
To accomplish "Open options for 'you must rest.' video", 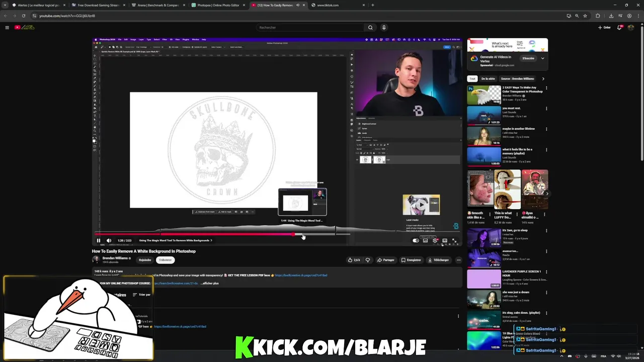I will coord(546,109).
